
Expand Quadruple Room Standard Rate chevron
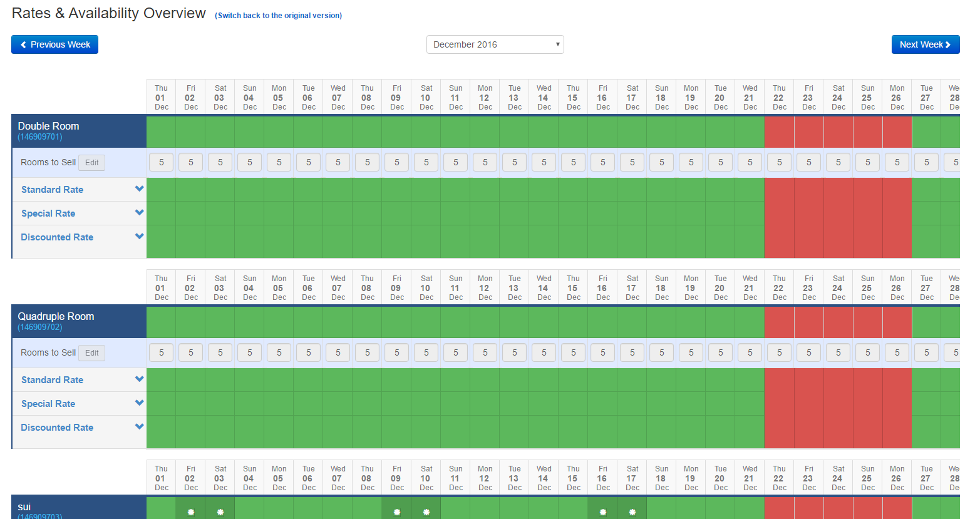point(139,379)
